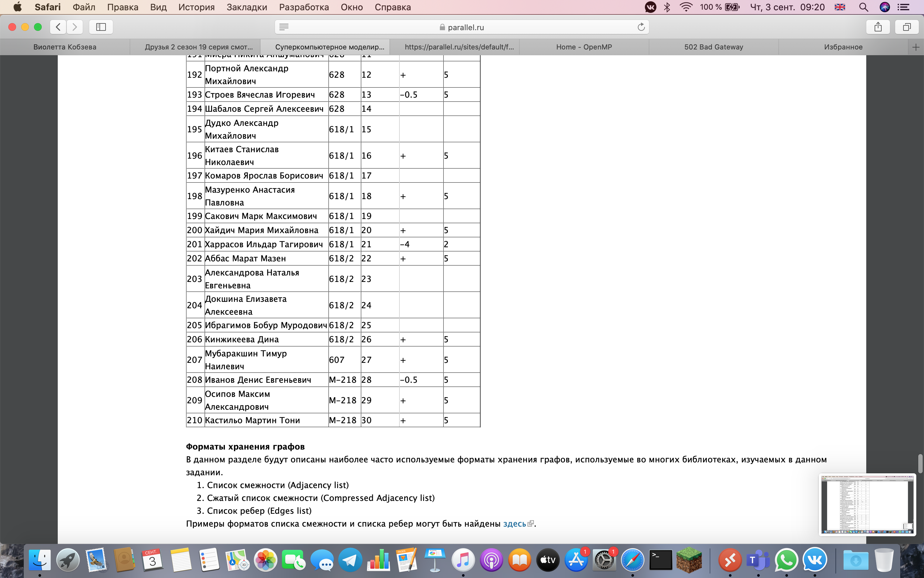Viewport: 924px width, 578px height.
Task: Click the name Кинжикеева Дина
Action: click(x=242, y=339)
